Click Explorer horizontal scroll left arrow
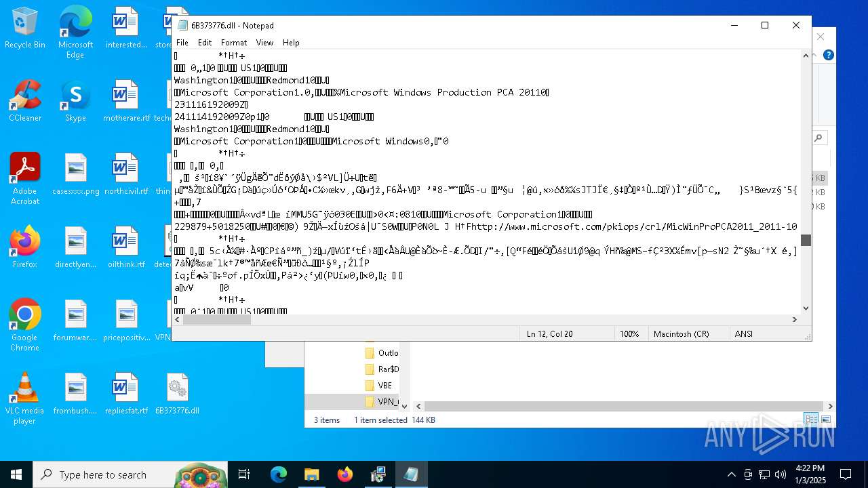The width and height of the screenshot is (868, 488). click(418, 406)
